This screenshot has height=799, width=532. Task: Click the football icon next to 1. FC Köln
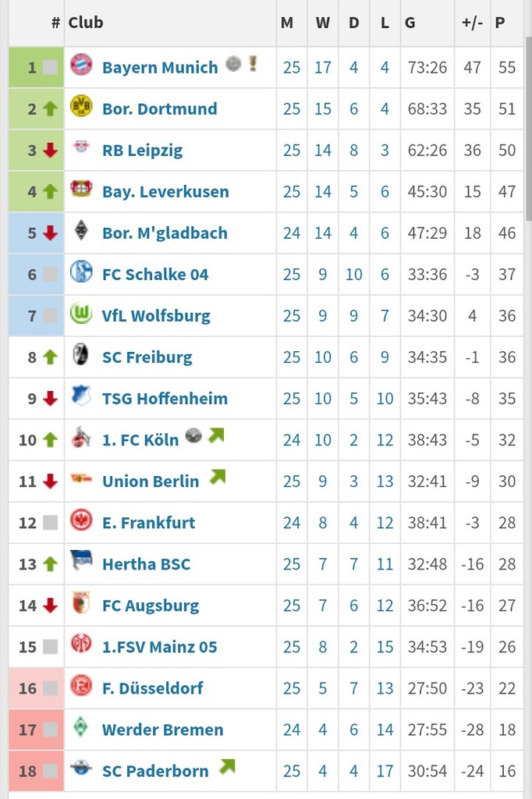[193, 436]
